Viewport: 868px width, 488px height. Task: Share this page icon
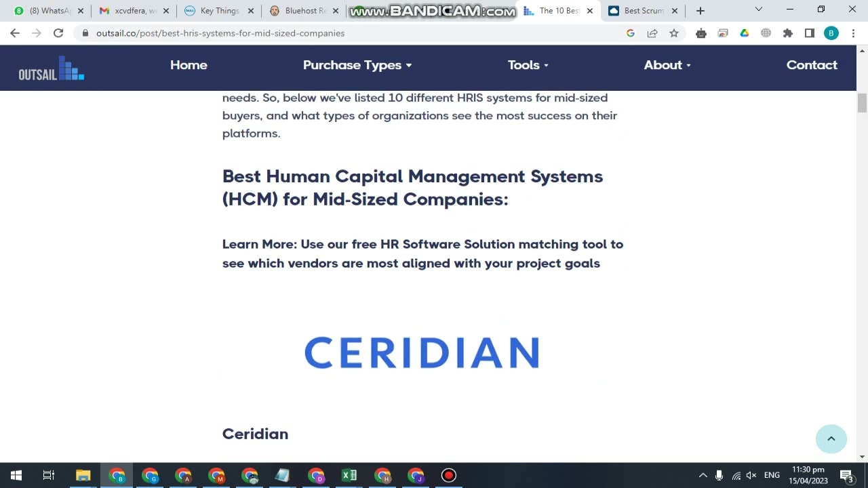652,33
